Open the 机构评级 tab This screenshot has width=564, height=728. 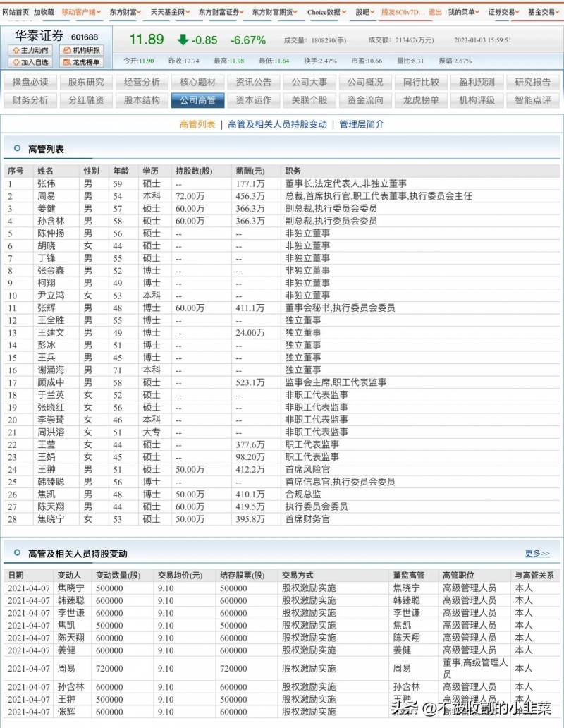[477, 100]
